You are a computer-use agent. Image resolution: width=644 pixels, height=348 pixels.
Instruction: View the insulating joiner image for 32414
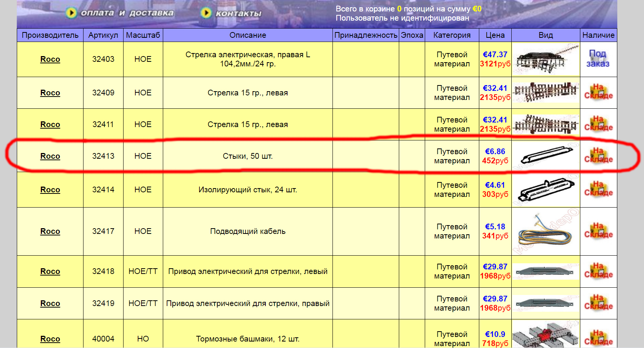coord(546,190)
